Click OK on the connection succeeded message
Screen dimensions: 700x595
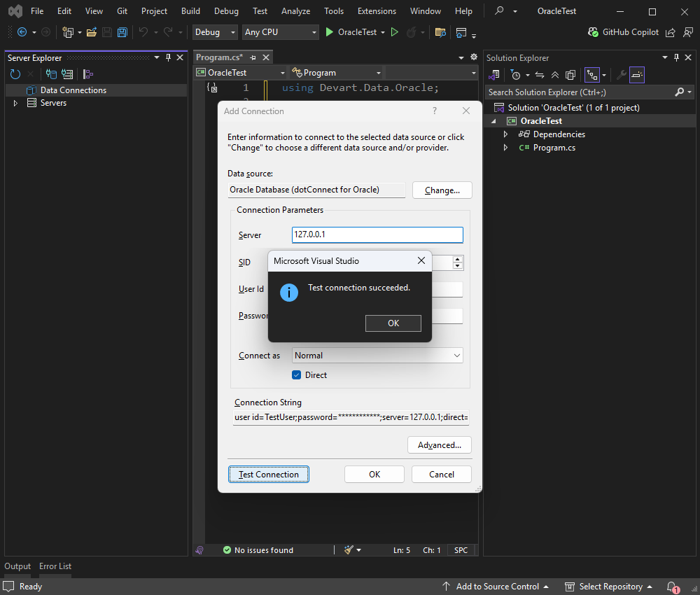click(x=393, y=323)
